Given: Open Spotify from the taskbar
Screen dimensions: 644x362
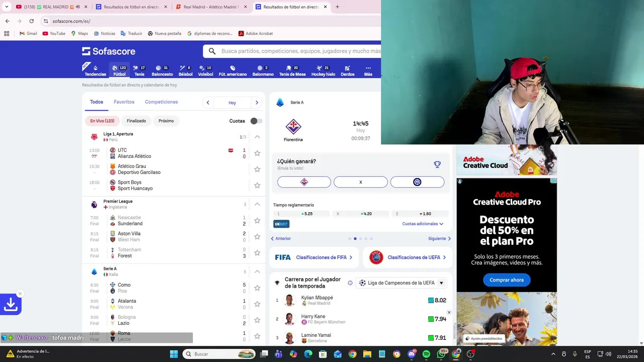Looking at the screenshot, I should point(426,354).
